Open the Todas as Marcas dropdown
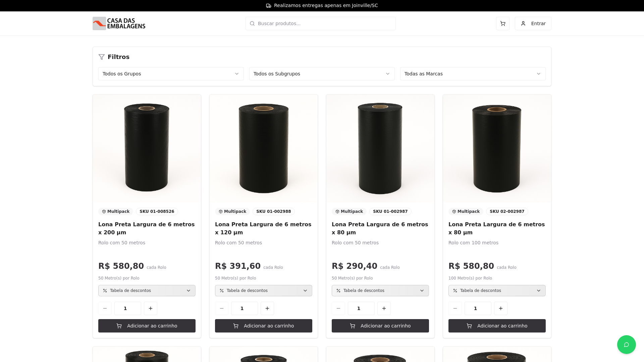Image resolution: width=644 pixels, height=362 pixels. click(x=473, y=74)
